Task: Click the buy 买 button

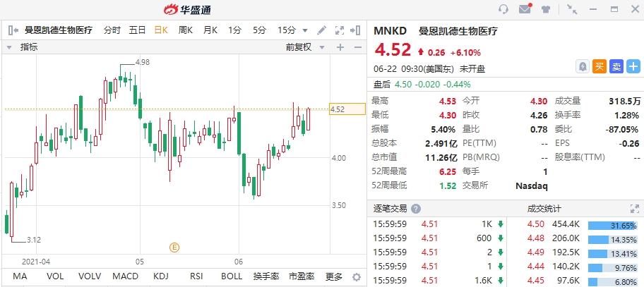Action: point(600,66)
